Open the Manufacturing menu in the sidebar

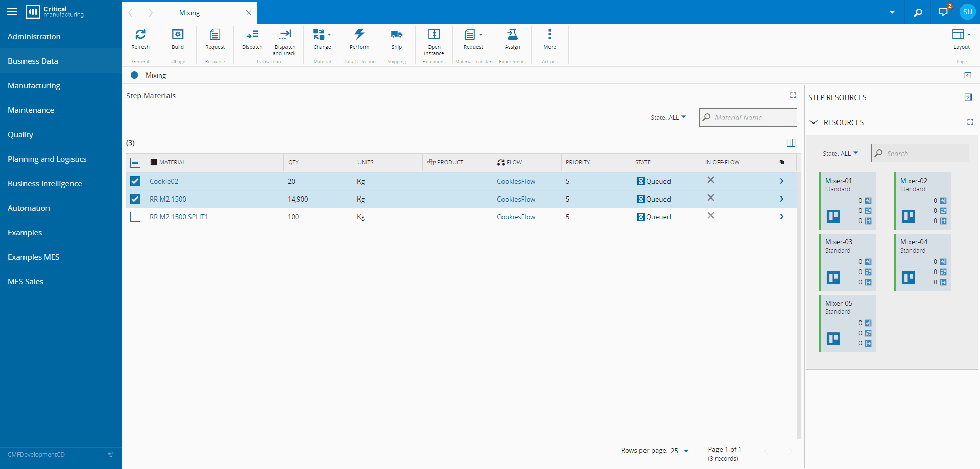(x=34, y=86)
